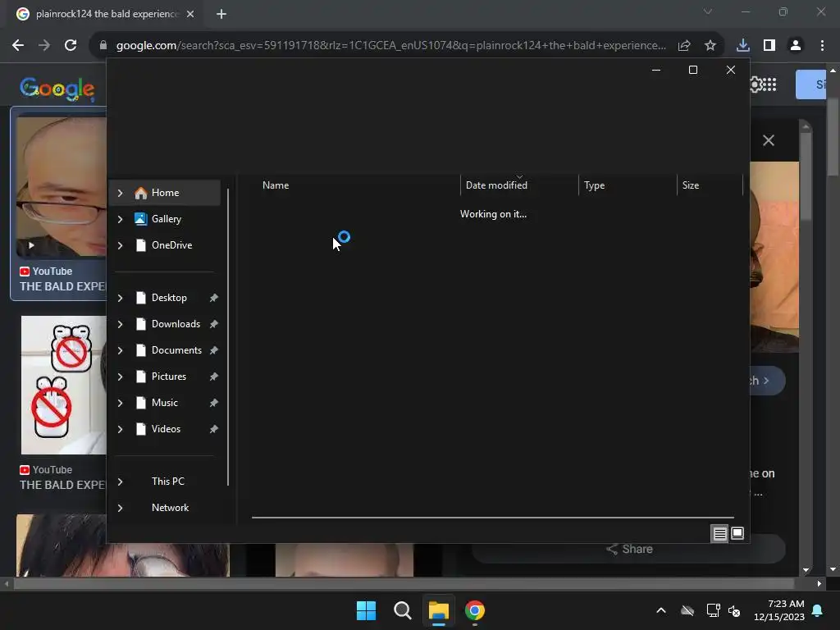This screenshot has width=840, height=630.
Task: Click the pin icon next to Desktop
Action: (x=214, y=298)
